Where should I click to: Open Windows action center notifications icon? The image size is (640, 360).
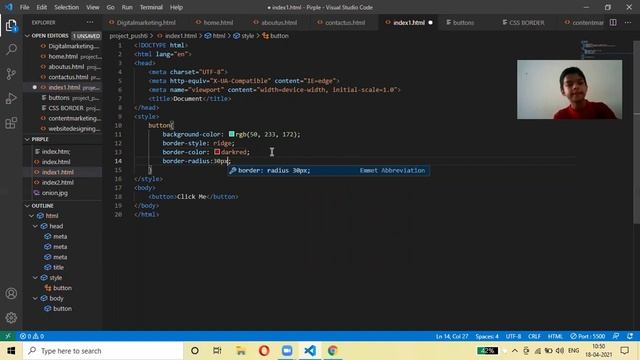click(x=624, y=351)
